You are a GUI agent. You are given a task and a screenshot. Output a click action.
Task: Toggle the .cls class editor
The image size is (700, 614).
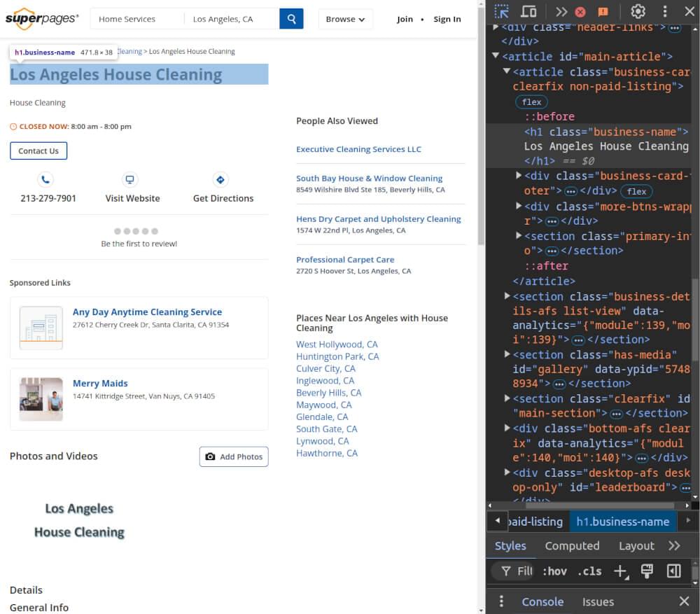pos(590,571)
